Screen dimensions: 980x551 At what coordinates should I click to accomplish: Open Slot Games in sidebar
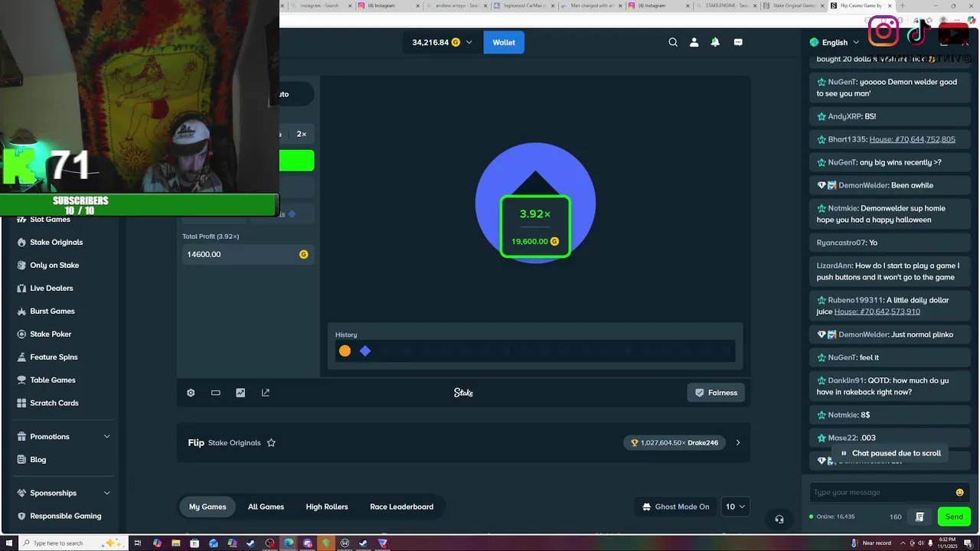[x=50, y=220]
